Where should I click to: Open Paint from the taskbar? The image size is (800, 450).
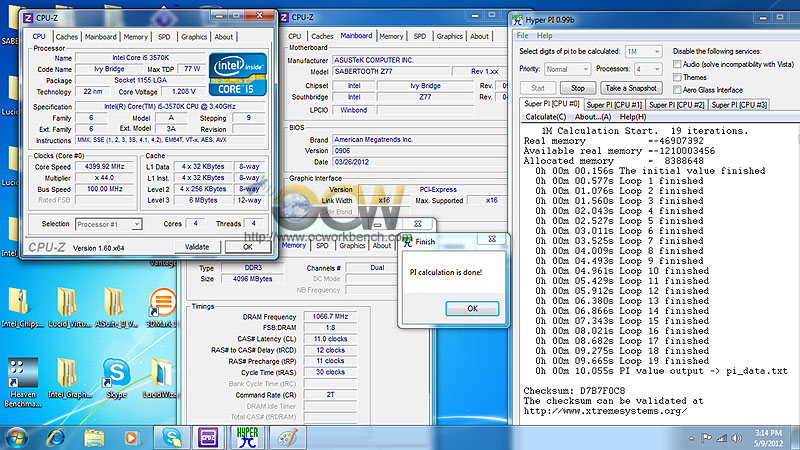288,438
